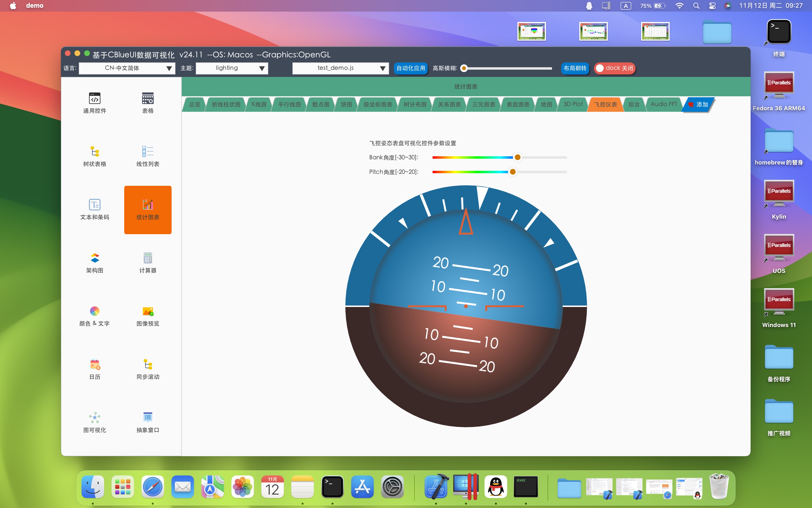Open the Apple menu
The height and width of the screenshot is (508, 812).
point(13,6)
